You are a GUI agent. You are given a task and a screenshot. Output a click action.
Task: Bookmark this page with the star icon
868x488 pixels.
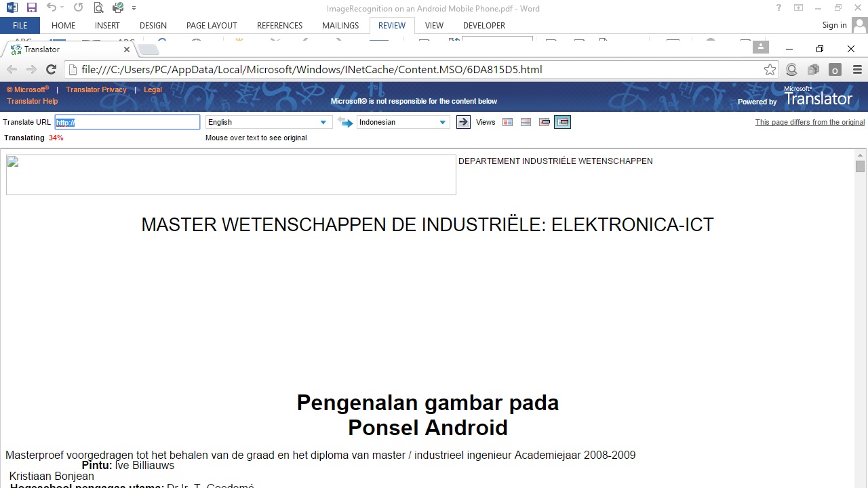[x=770, y=69]
